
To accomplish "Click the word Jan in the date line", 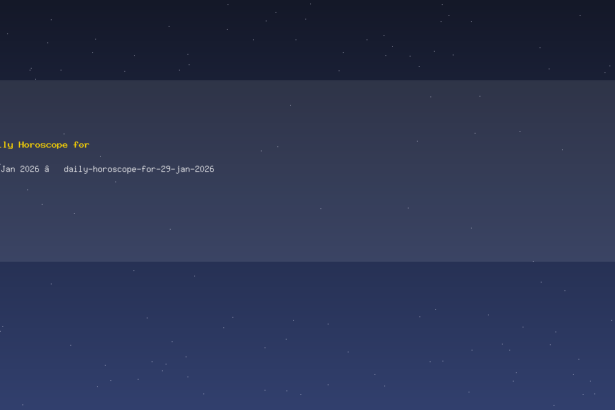I will click(x=8, y=169).
